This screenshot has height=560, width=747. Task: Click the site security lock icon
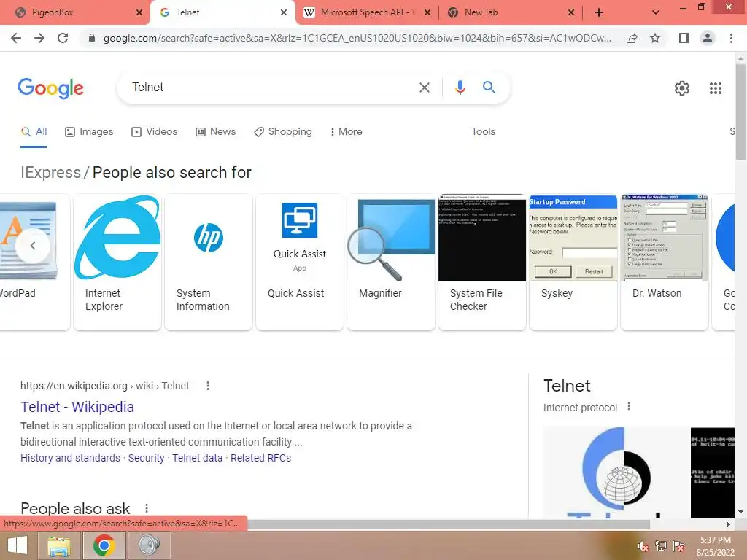pos(92,38)
